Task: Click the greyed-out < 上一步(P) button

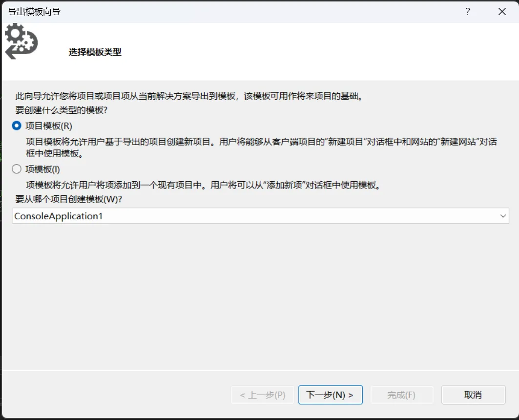Action: [x=263, y=395]
